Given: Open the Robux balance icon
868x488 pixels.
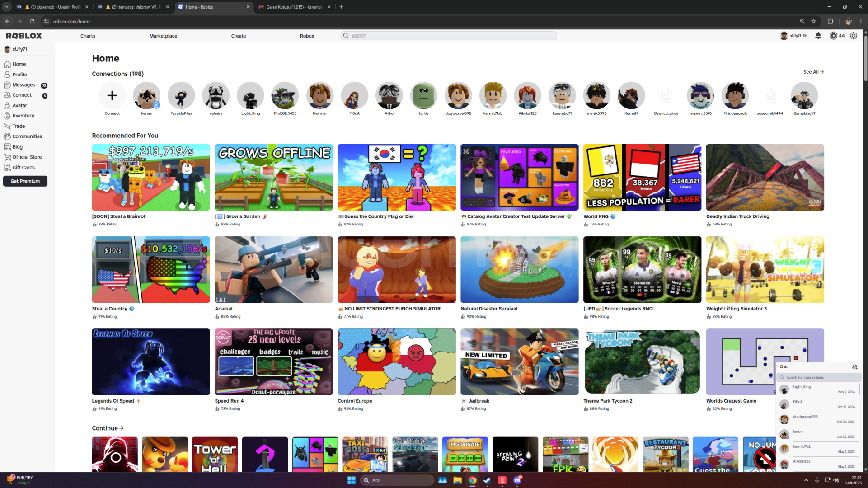Looking at the screenshot, I should click(x=833, y=36).
